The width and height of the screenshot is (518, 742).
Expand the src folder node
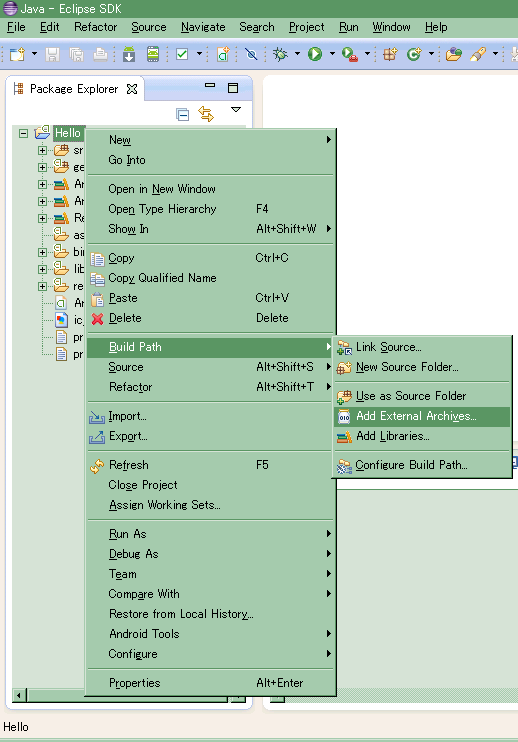tap(43, 150)
